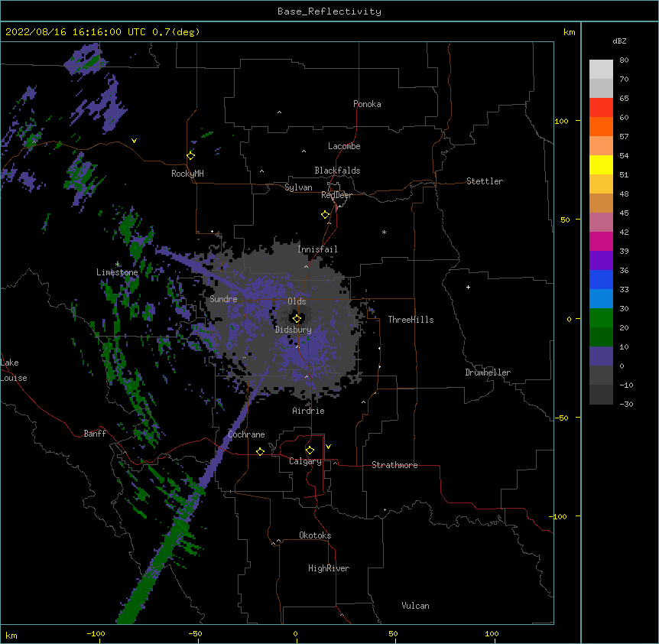Click the -30 value on the dBZ scale
The image size is (659, 644).
pos(626,405)
